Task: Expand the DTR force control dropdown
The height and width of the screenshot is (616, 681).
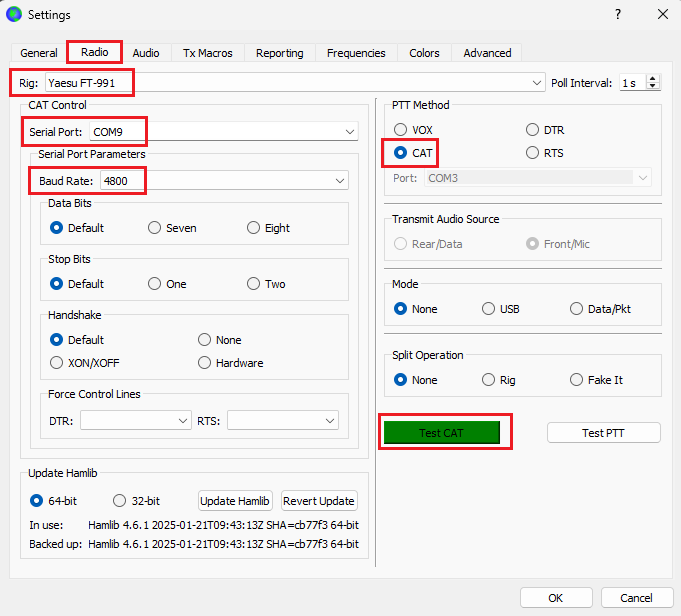Action: point(182,421)
